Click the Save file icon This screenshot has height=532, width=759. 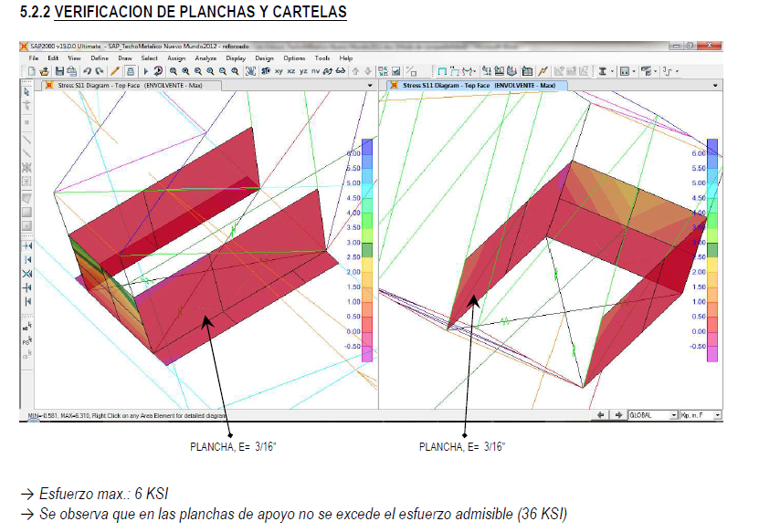point(59,70)
